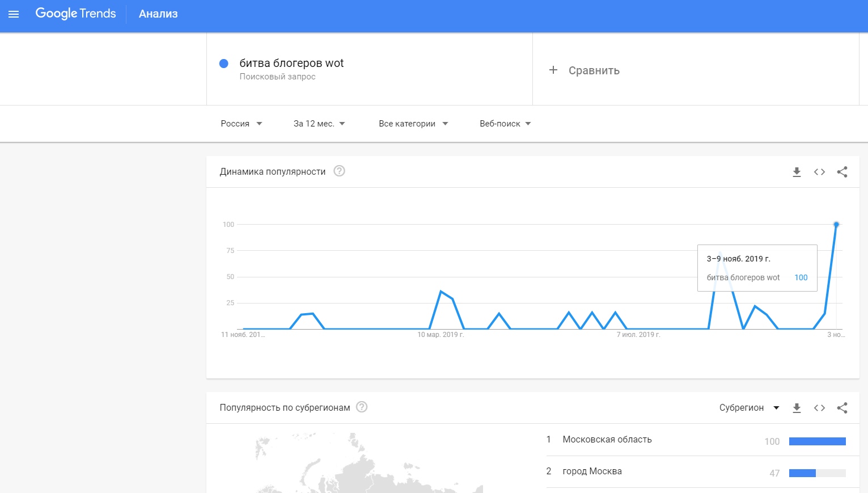
Task: Download the subregion popularity data
Action: (797, 408)
